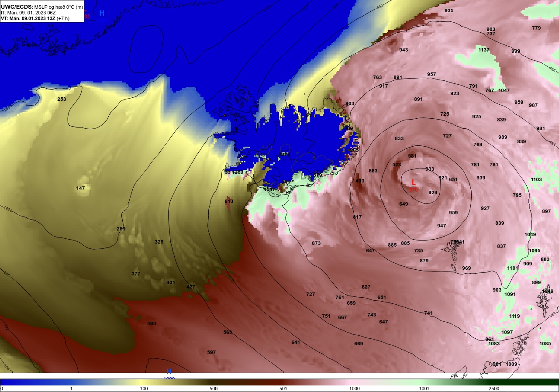This screenshot has height=392, width=559.
Task: Click the 1001 label on the color scale
Action: (x=424, y=389)
